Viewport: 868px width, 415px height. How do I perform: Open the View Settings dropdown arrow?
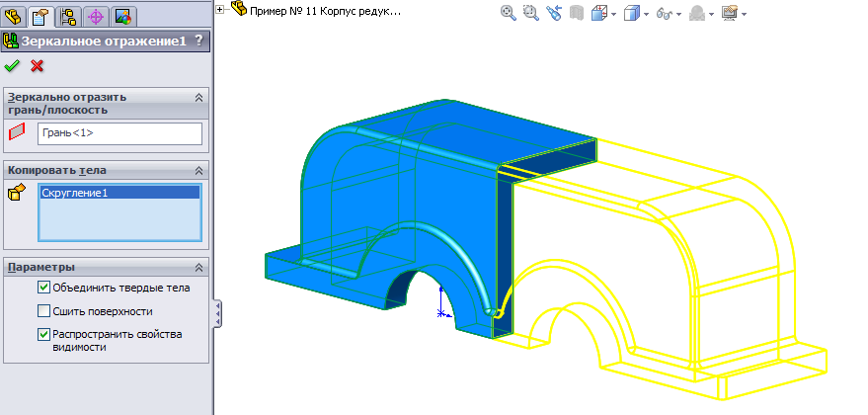click(x=744, y=15)
